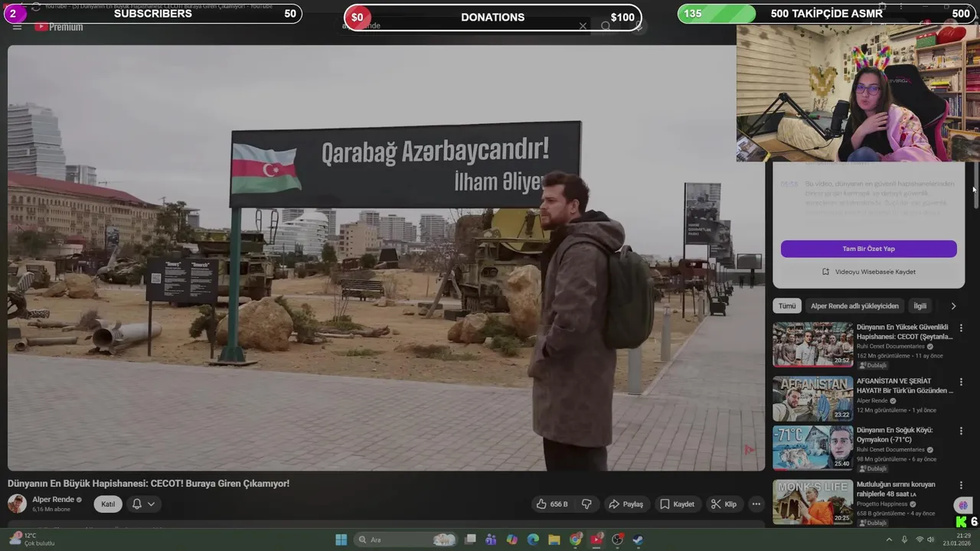Open the red YouTube app taskbar icon

click(596, 540)
